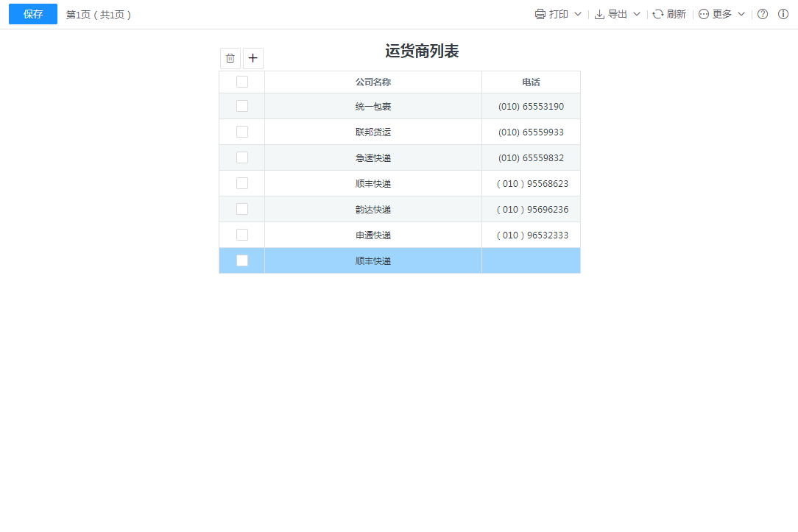Expand the 打印 dropdown arrow

578,14
